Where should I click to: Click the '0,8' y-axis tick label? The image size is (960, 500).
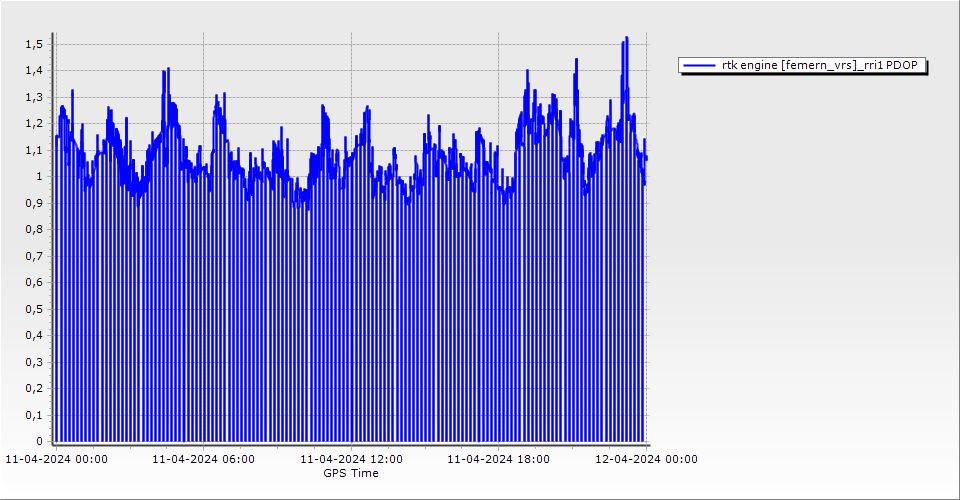[x=34, y=230]
